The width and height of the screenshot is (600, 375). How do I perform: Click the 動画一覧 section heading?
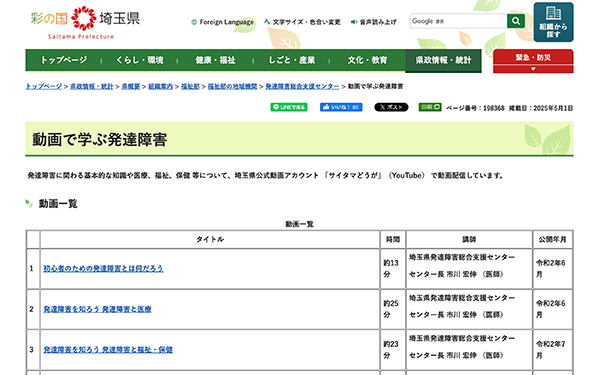click(x=58, y=204)
